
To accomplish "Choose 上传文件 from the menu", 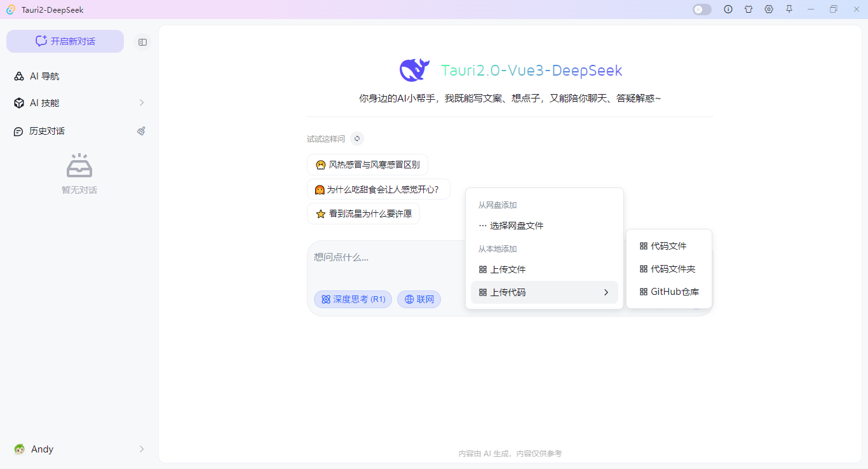I will (x=545, y=269).
